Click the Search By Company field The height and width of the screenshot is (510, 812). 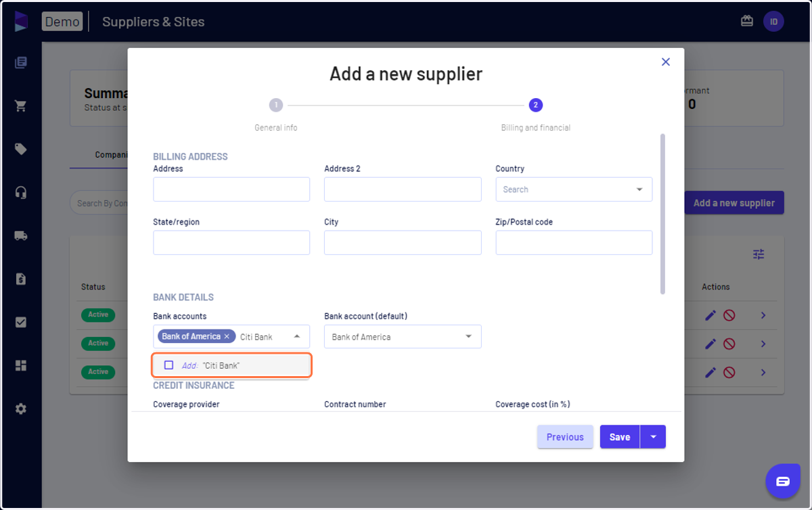[99, 203]
